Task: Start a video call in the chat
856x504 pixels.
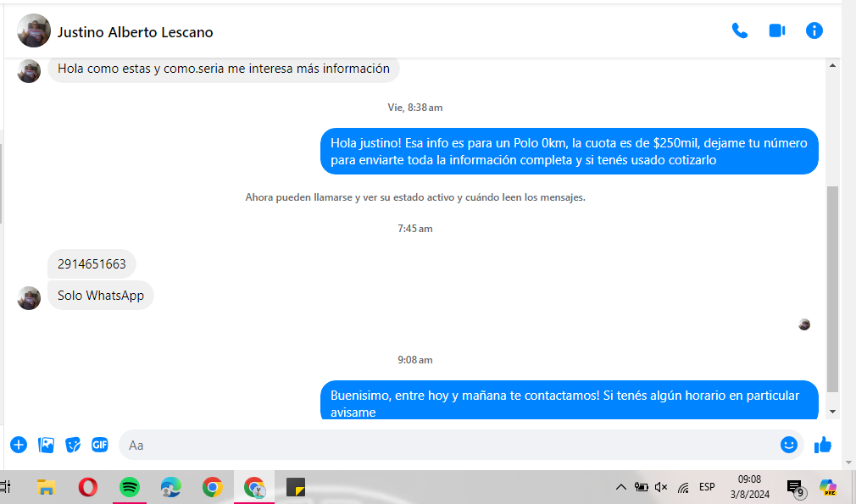Action: pyautogui.click(x=776, y=31)
